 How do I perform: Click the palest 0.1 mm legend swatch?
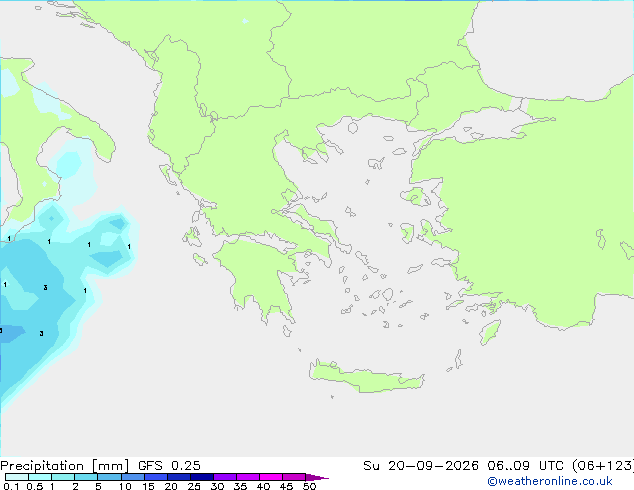coord(17,477)
